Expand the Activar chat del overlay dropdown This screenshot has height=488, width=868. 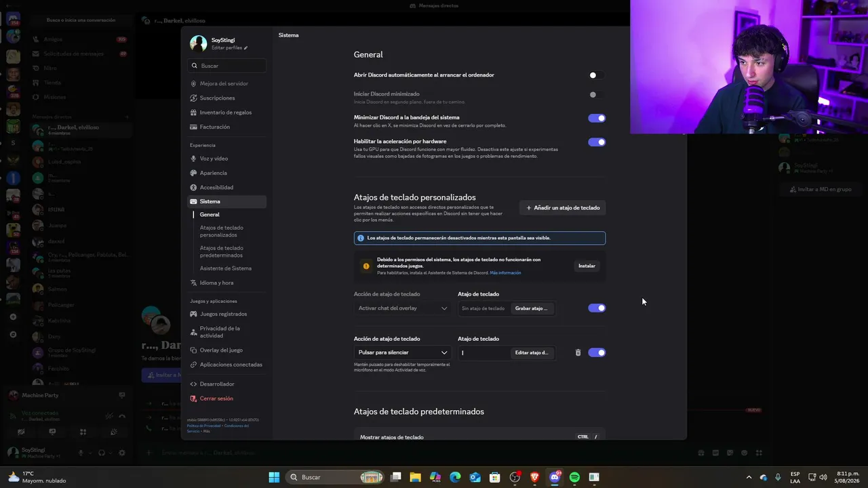[403, 308]
